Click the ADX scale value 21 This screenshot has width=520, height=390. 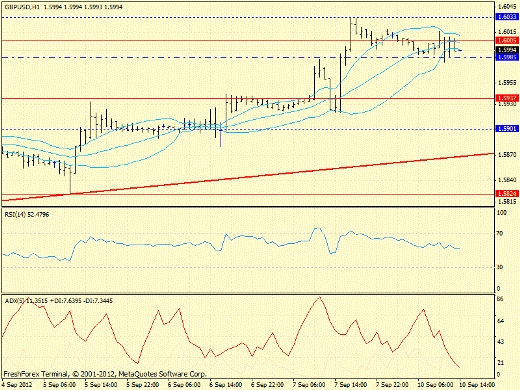click(500, 363)
